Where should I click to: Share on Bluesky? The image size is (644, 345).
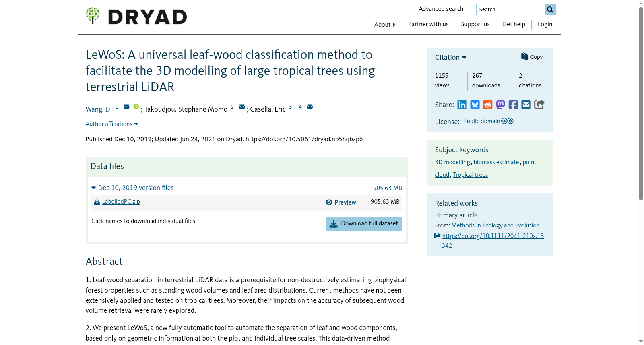coord(475,105)
